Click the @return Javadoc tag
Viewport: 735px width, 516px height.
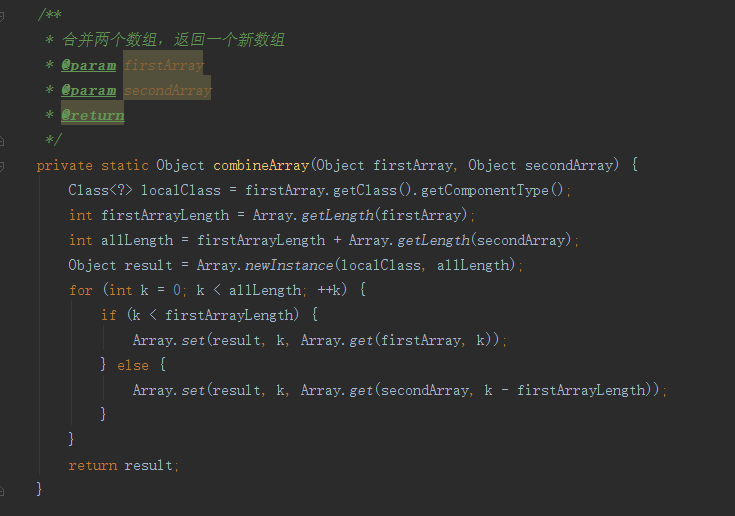click(x=92, y=115)
